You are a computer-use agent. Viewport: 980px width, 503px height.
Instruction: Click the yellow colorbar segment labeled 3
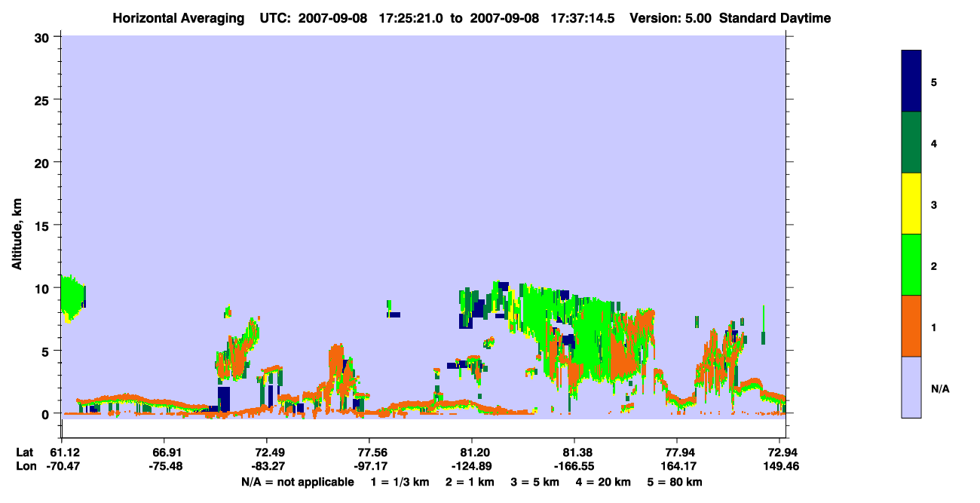tap(911, 204)
